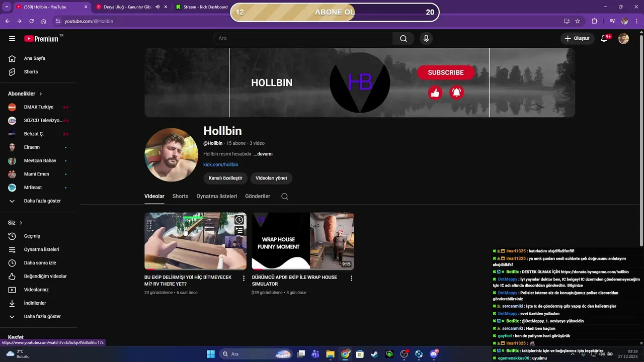Bookmark this page with the star
The height and width of the screenshot is (362, 644).
pyautogui.click(x=578, y=21)
